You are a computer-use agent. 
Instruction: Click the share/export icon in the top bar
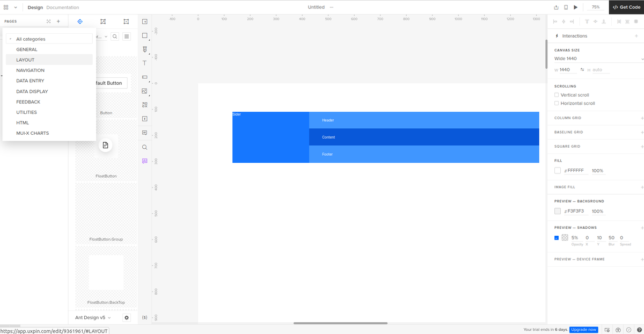point(557,7)
